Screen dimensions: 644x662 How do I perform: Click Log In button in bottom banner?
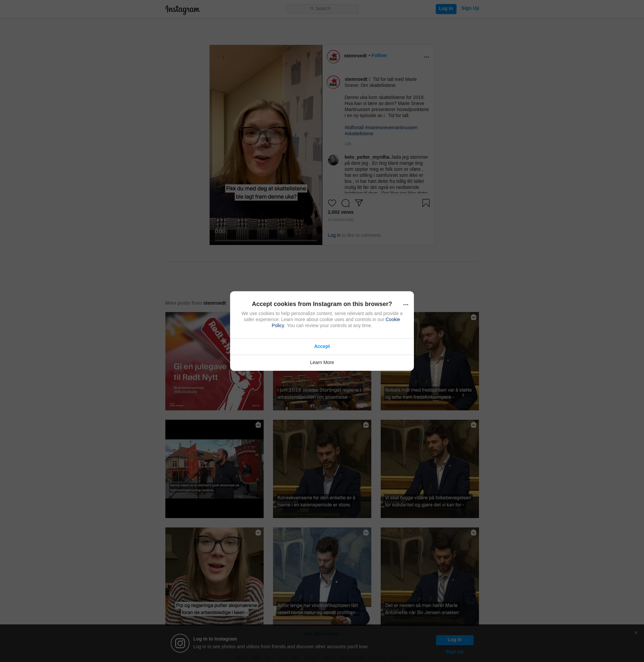[454, 640]
